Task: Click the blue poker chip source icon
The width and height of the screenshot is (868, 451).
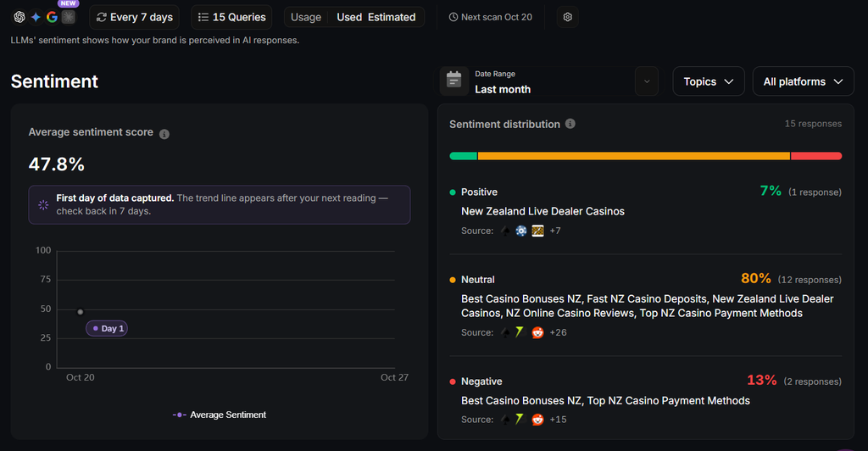Action: [x=521, y=231]
